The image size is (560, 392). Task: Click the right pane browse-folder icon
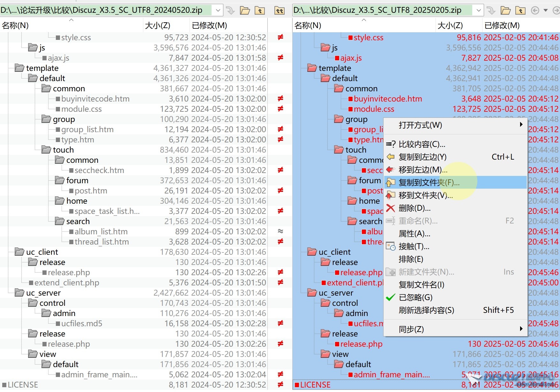click(x=505, y=11)
